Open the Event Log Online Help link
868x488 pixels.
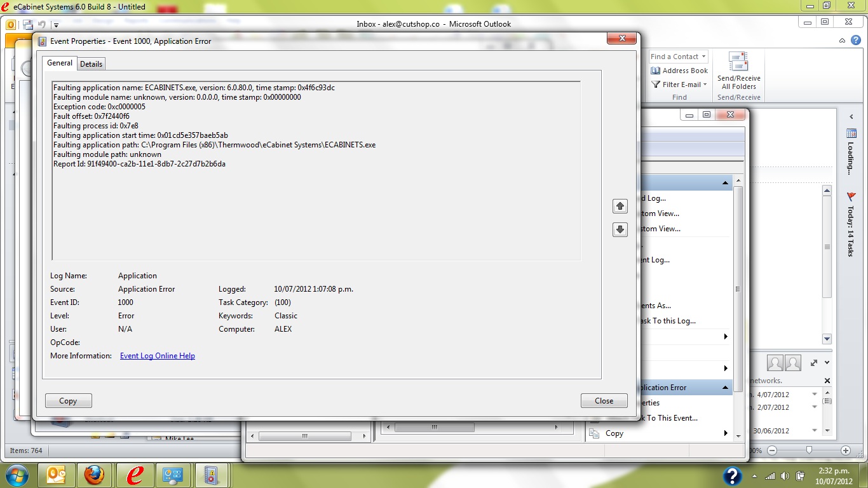coord(158,356)
